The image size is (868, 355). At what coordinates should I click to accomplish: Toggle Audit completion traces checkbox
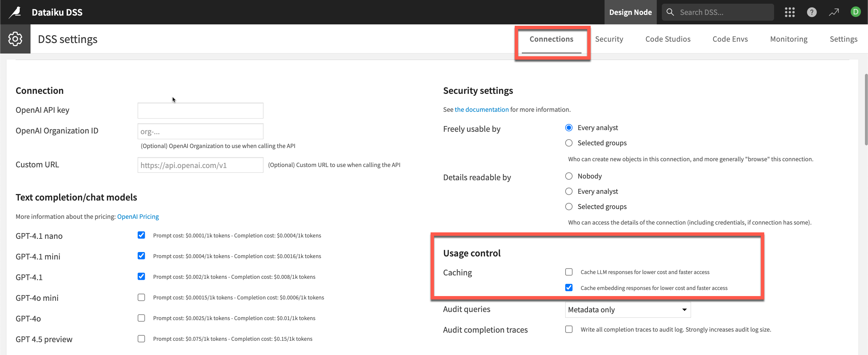569,329
